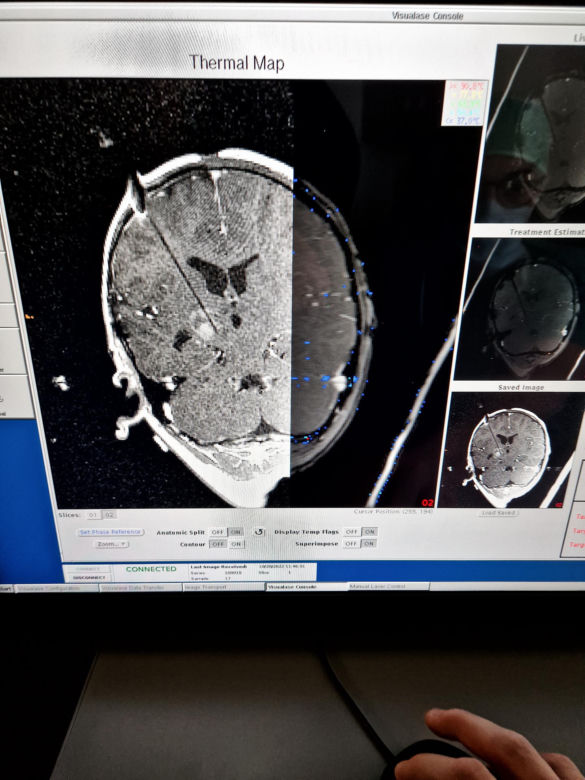
Task: Select slice 01
Action: 93,515
